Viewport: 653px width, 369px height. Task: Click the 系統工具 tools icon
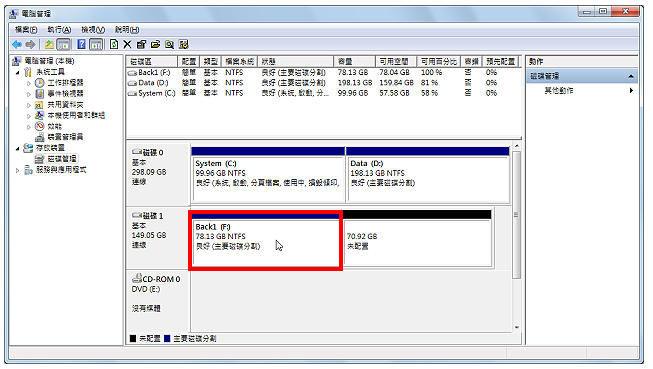coord(28,72)
